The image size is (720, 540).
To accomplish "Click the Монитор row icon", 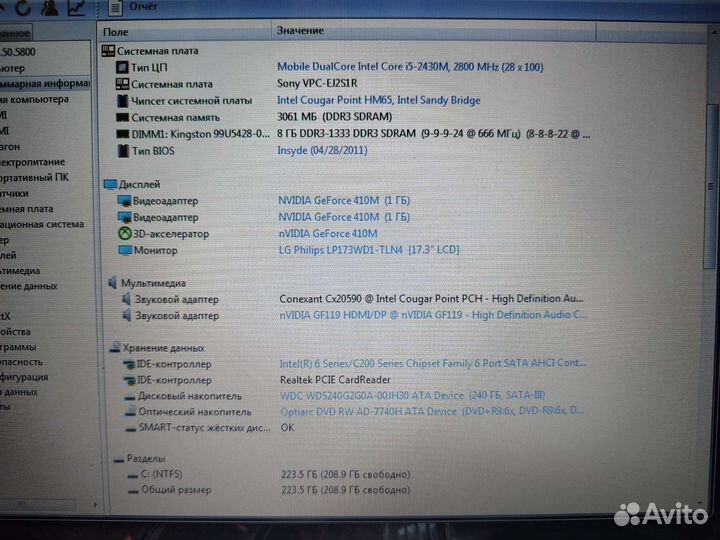I will (x=125, y=250).
